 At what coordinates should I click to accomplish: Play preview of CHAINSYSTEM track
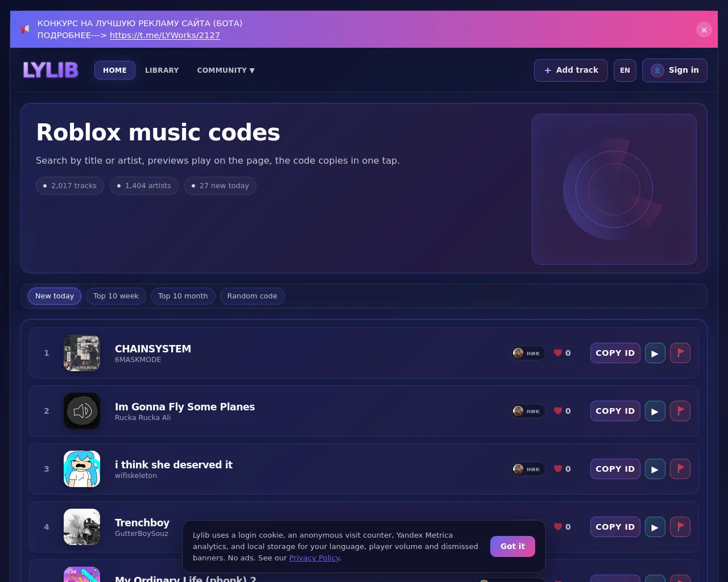(655, 353)
